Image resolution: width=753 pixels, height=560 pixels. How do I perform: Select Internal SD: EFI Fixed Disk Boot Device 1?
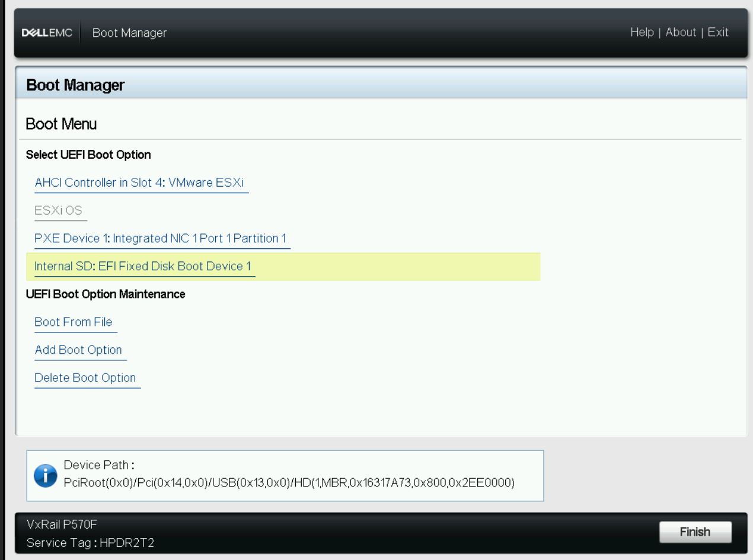283,267
